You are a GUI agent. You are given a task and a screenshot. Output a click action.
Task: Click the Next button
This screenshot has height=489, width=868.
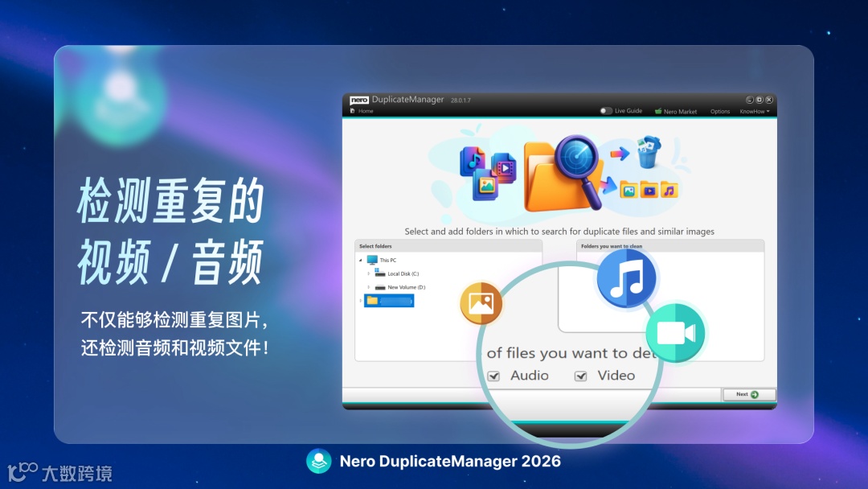[x=748, y=394]
